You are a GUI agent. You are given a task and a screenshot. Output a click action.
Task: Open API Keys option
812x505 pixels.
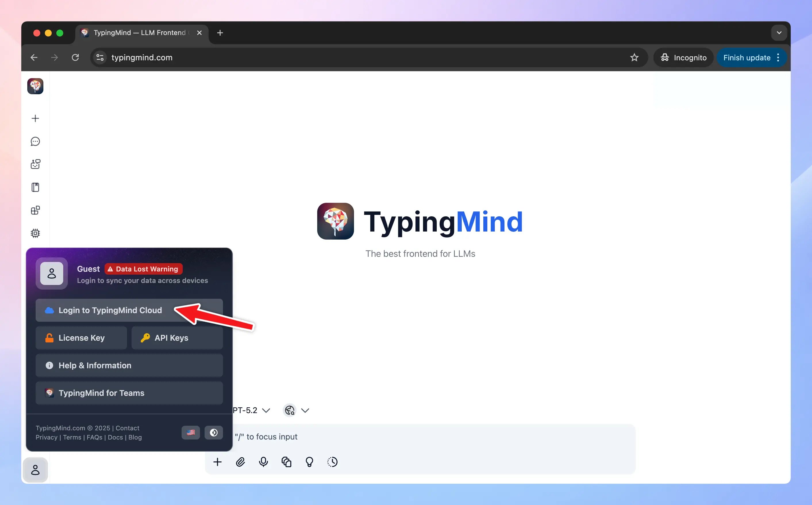(x=177, y=338)
